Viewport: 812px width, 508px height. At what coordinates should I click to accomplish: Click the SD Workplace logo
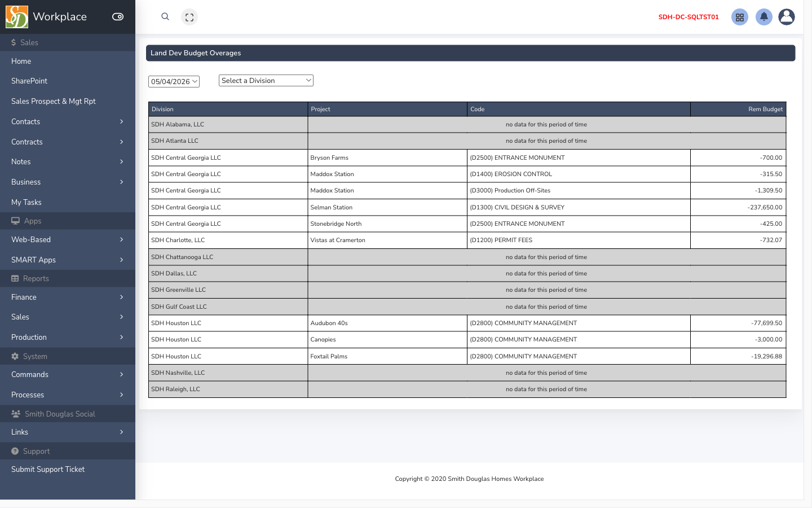(17, 17)
